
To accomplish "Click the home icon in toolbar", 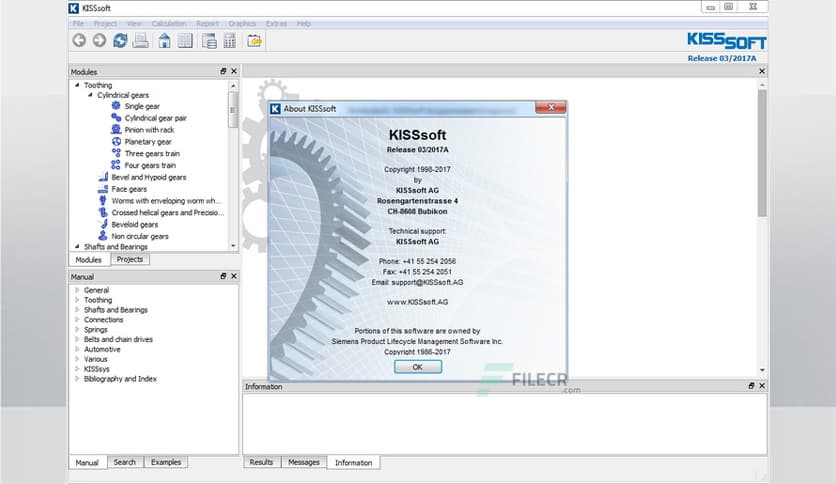I will click(164, 40).
